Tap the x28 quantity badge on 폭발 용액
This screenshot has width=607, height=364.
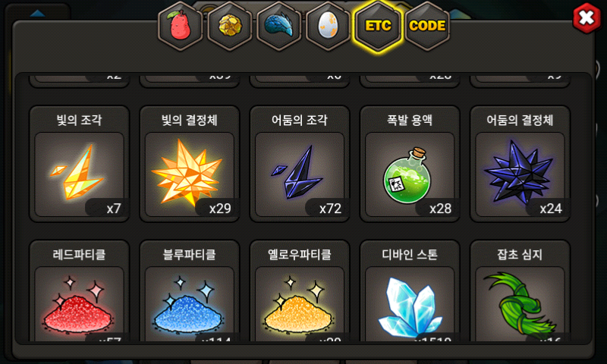[x=440, y=209]
